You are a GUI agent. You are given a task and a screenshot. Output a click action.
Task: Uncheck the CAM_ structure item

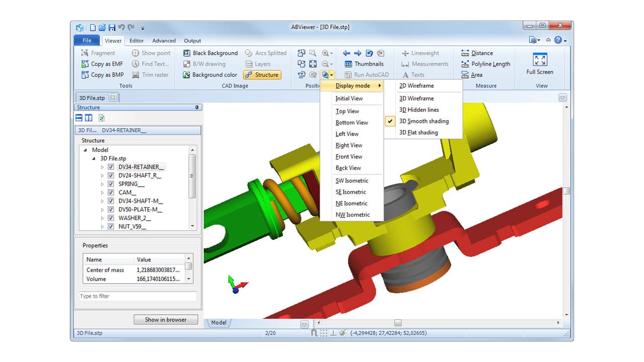click(x=111, y=193)
